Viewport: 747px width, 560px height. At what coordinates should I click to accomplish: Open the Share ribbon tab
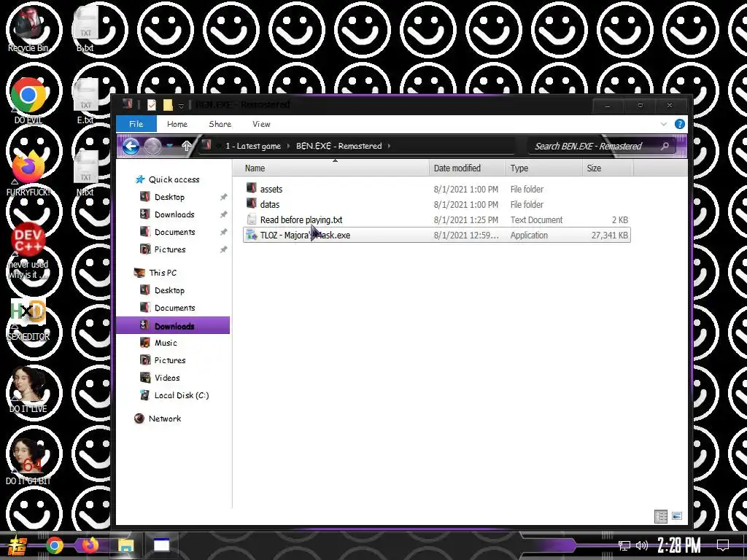pos(220,124)
